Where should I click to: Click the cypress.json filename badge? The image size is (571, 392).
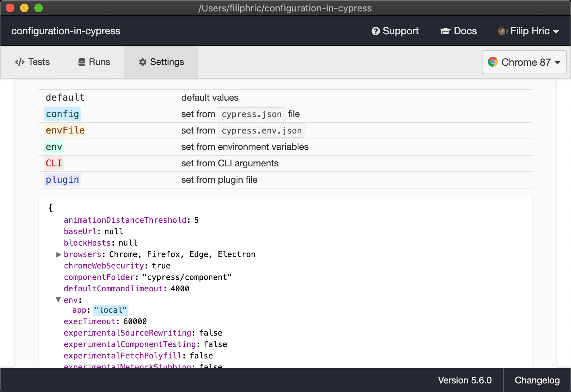pyautogui.click(x=251, y=114)
